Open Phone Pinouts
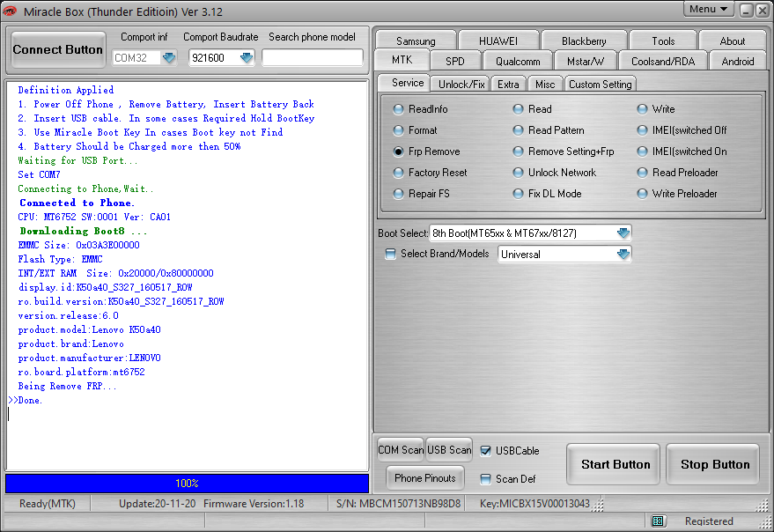 (425, 478)
